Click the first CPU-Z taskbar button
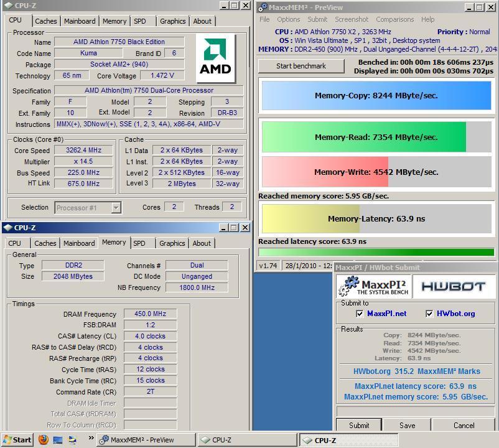 [x=247, y=440]
